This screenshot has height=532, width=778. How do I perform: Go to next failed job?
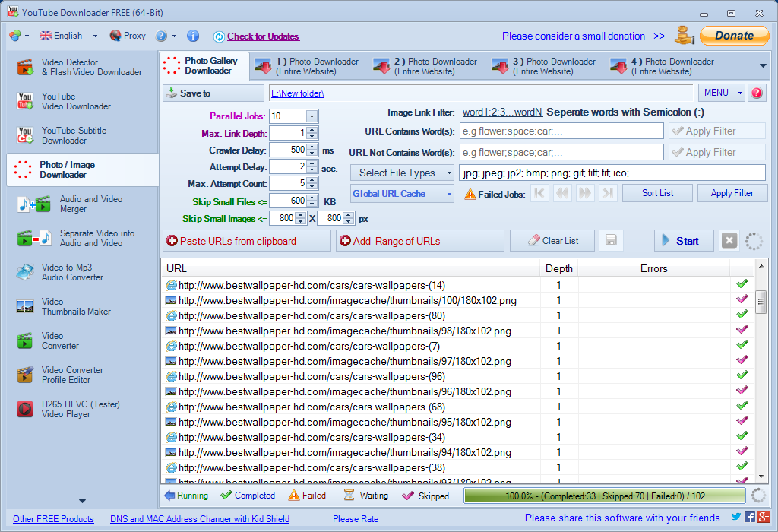[585, 193]
